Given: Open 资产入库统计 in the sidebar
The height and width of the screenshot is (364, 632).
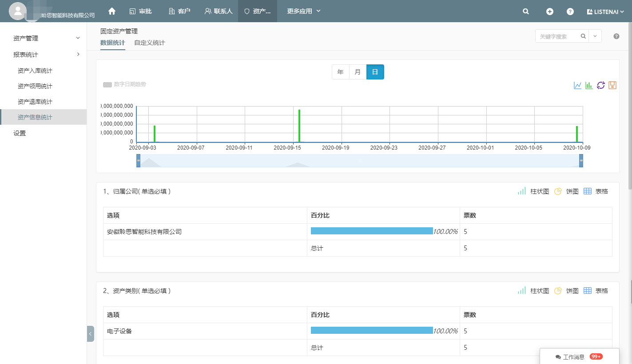Looking at the screenshot, I should click(x=35, y=71).
